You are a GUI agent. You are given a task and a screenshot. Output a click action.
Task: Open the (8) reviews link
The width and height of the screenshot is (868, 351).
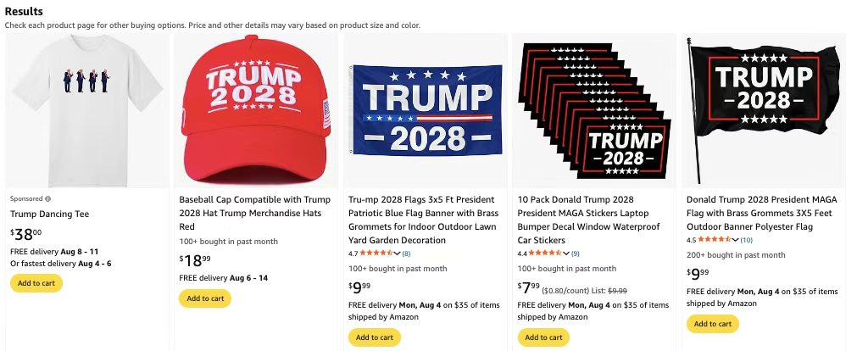tap(406, 253)
